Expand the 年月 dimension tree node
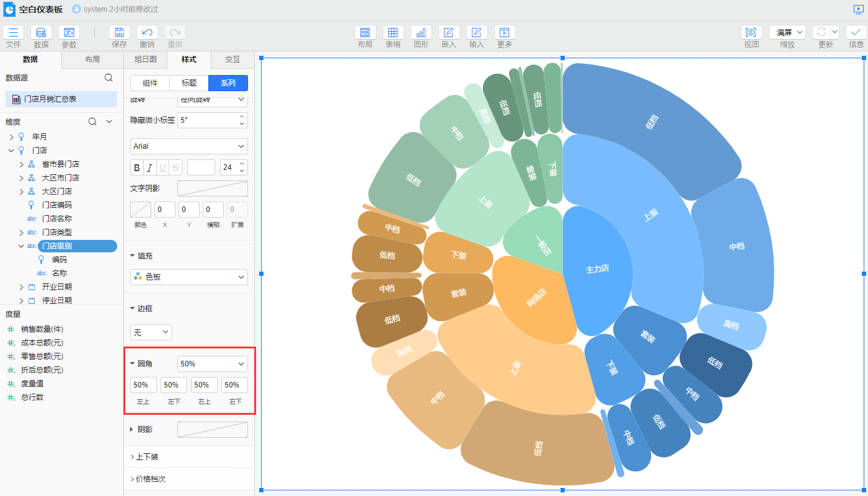 point(12,136)
